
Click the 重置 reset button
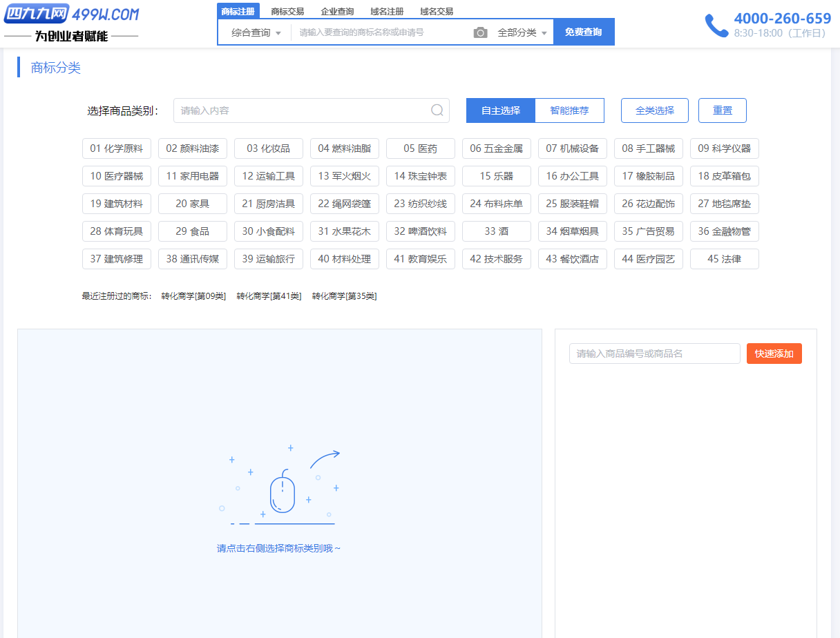[x=722, y=110]
